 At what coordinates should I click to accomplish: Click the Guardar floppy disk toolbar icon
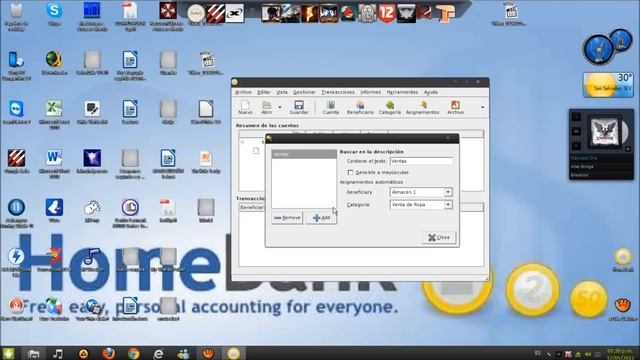[x=299, y=107]
